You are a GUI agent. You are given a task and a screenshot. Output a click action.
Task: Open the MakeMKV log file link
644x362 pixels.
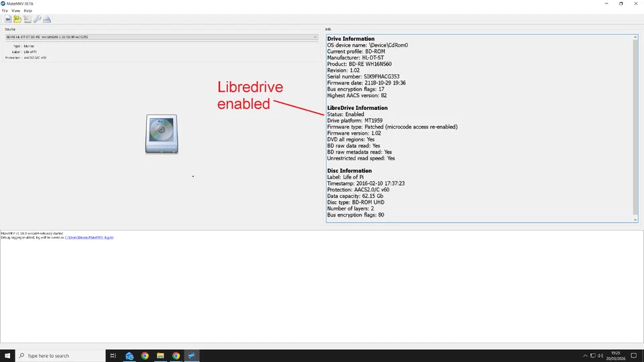click(x=89, y=237)
